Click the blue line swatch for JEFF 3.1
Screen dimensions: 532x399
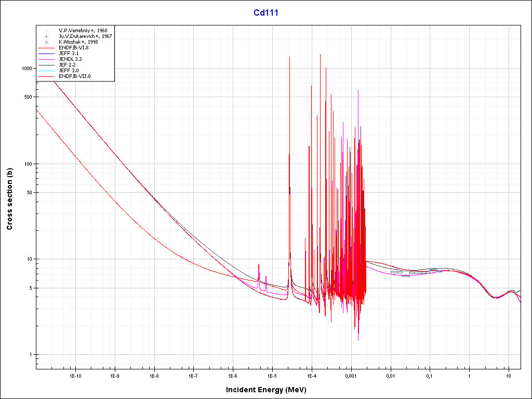pos(46,54)
